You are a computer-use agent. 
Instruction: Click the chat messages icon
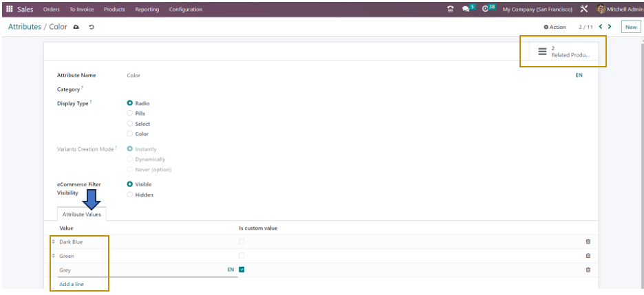[x=466, y=9]
